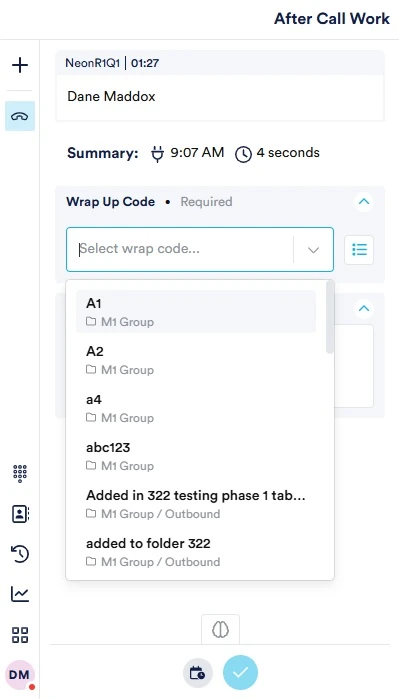399x699 pixels.
Task: Click the NeonR1Q1 queue label
Action: point(93,63)
